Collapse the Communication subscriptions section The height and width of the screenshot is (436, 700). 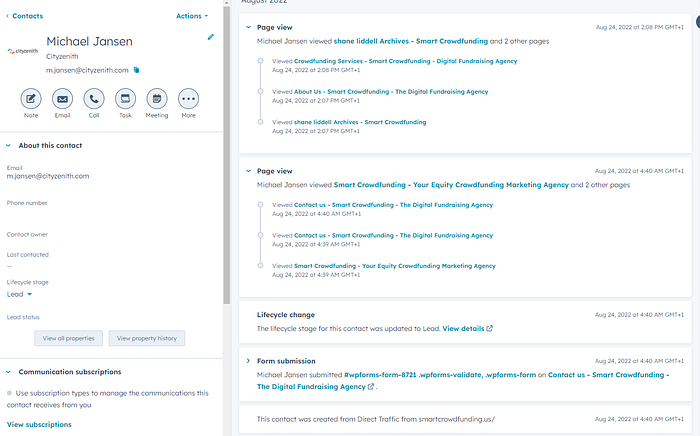pyautogui.click(x=8, y=372)
